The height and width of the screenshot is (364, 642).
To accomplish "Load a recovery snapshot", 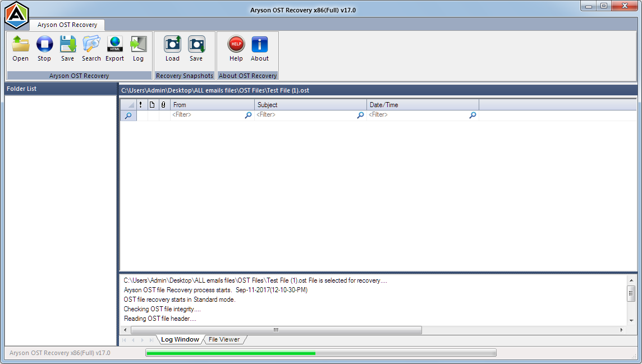I will (172, 48).
